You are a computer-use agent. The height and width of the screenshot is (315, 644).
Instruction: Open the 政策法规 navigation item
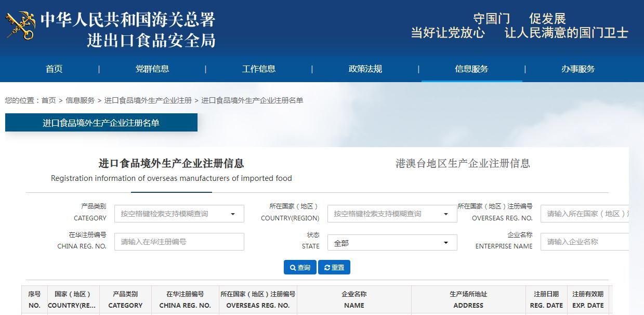[x=365, y=69]
